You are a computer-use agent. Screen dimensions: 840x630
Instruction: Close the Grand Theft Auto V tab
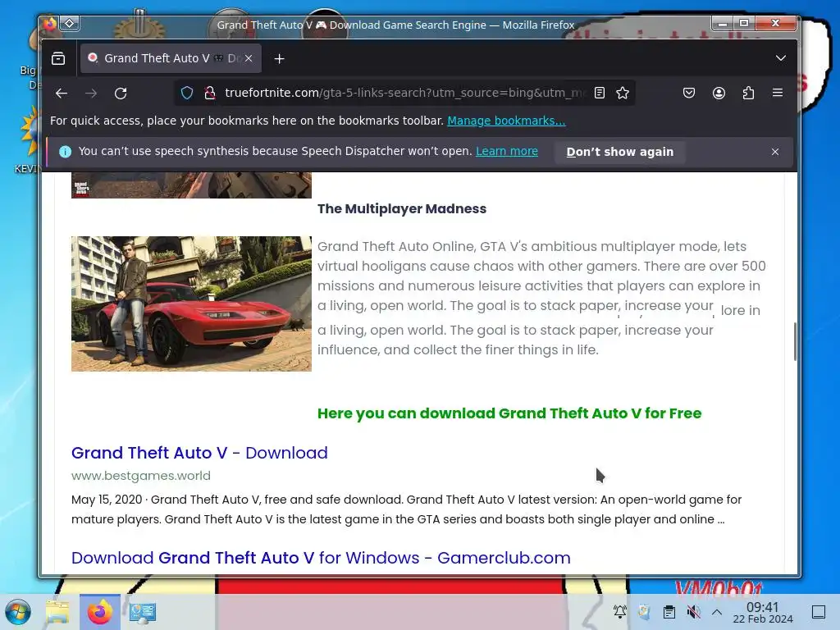pyautogui.click(x=249, y=58)
